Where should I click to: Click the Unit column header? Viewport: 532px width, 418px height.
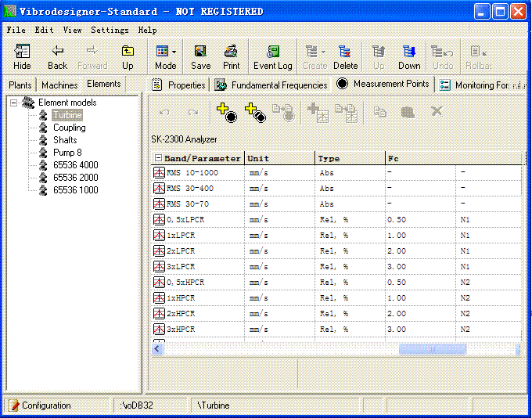point(279,158)
